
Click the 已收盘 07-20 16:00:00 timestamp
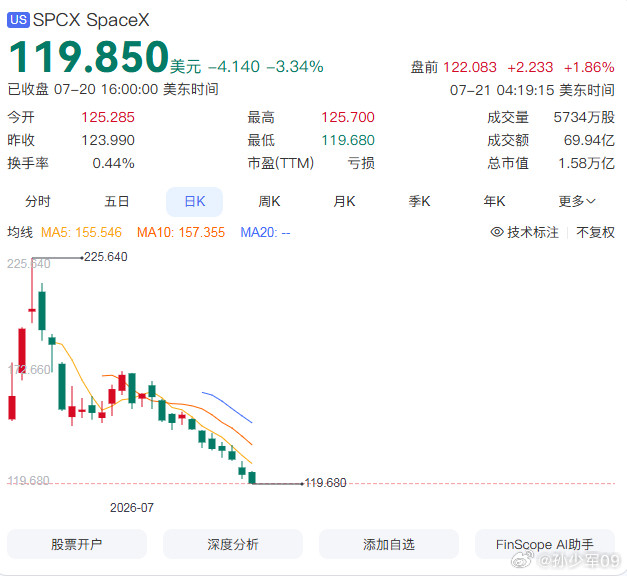coord(113,89)
